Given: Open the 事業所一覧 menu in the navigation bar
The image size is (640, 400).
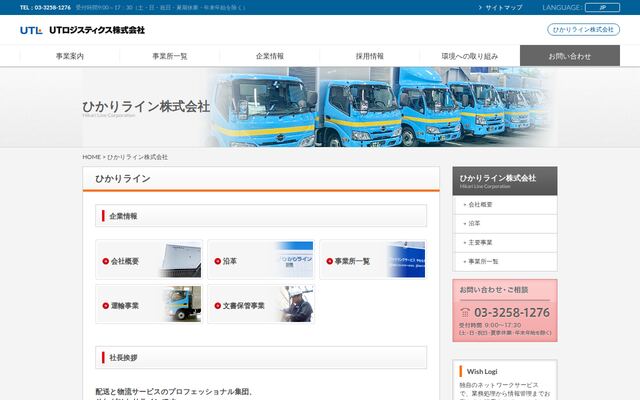Looking at the screenshot, I should point(170,56).
